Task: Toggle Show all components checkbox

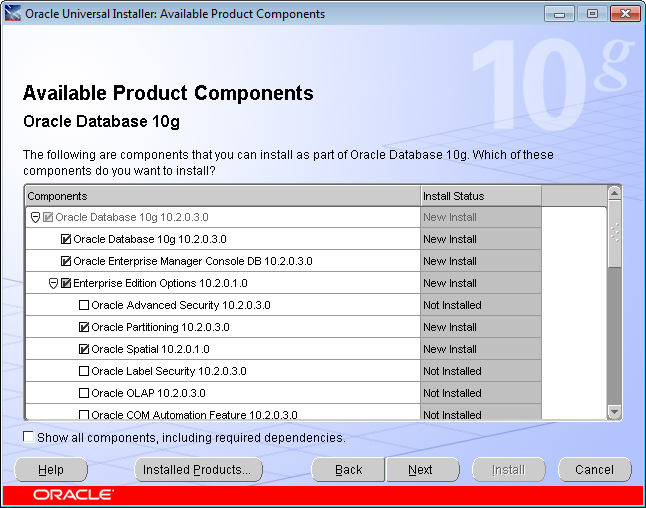Action: (x=28, y=437)
